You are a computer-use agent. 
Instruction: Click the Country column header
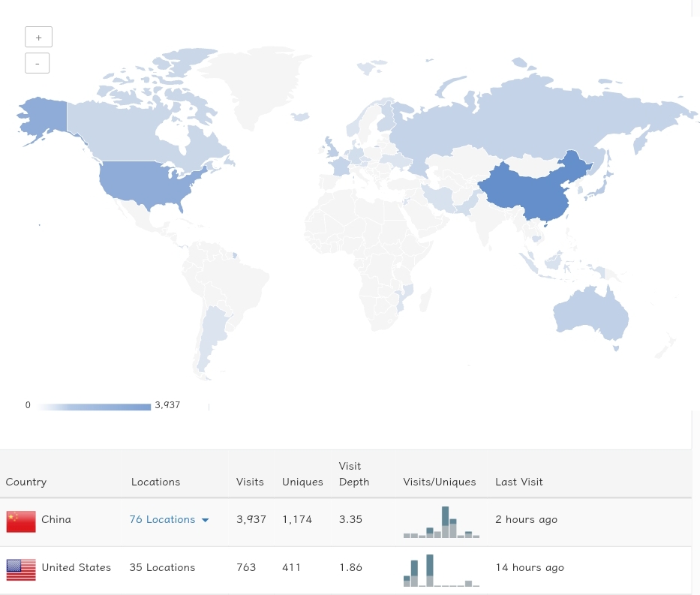[26, 481]
